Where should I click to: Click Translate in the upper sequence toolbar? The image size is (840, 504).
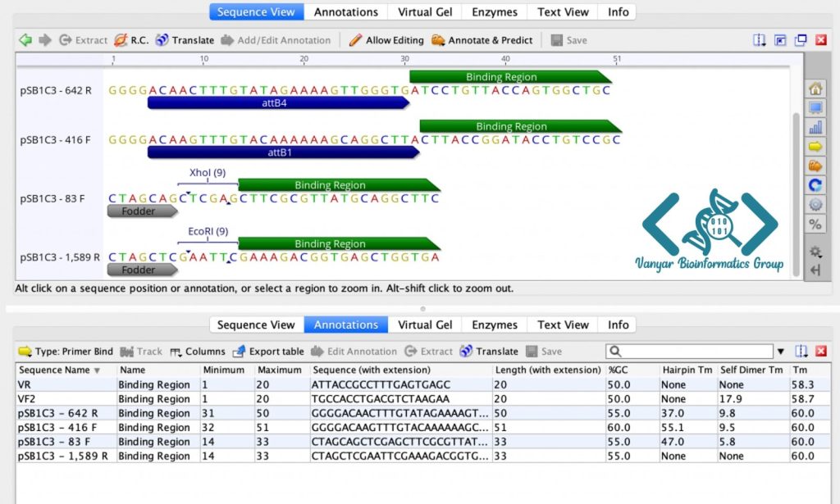point(185,40)
